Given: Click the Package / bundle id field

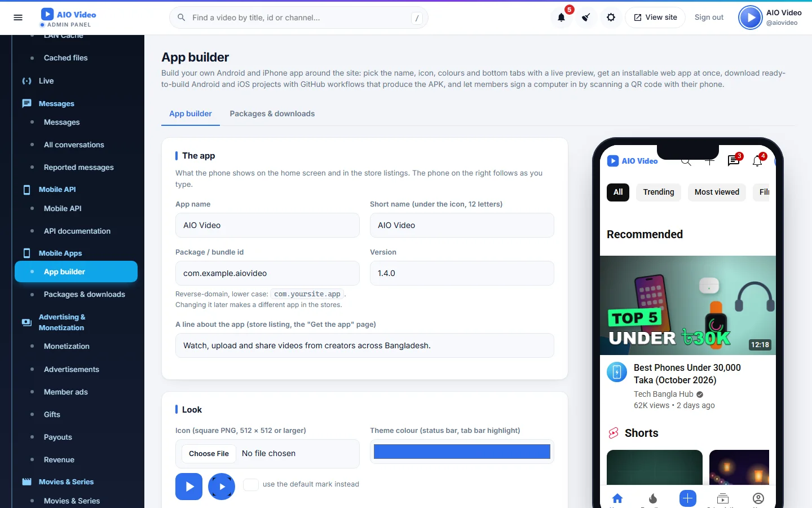Looking at the screenshot, I should [267, 273].
